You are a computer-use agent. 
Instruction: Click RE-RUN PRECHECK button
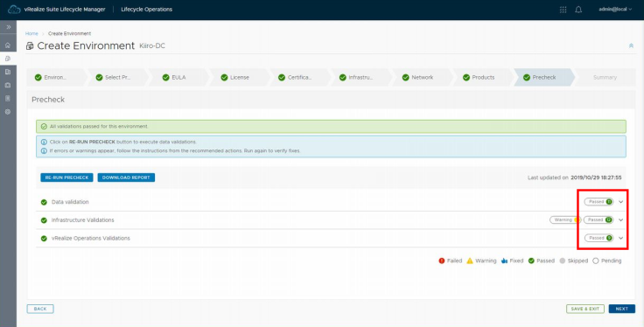(x=66, y=177)
